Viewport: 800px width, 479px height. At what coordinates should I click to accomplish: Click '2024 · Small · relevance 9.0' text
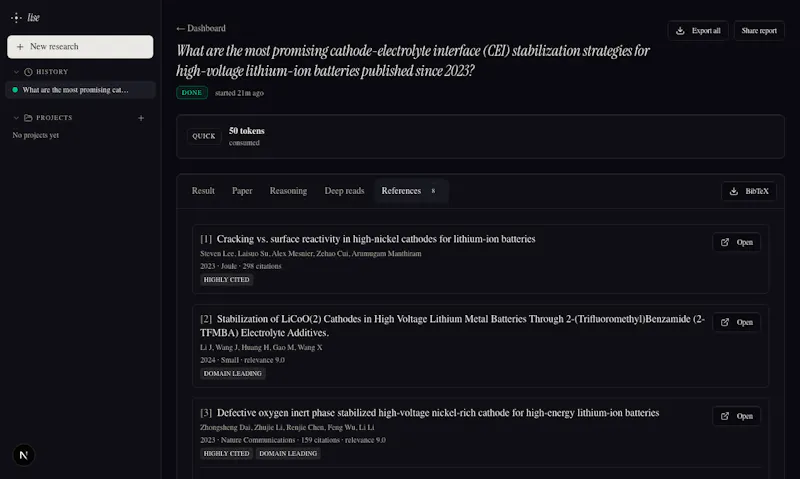pos(242,360)
